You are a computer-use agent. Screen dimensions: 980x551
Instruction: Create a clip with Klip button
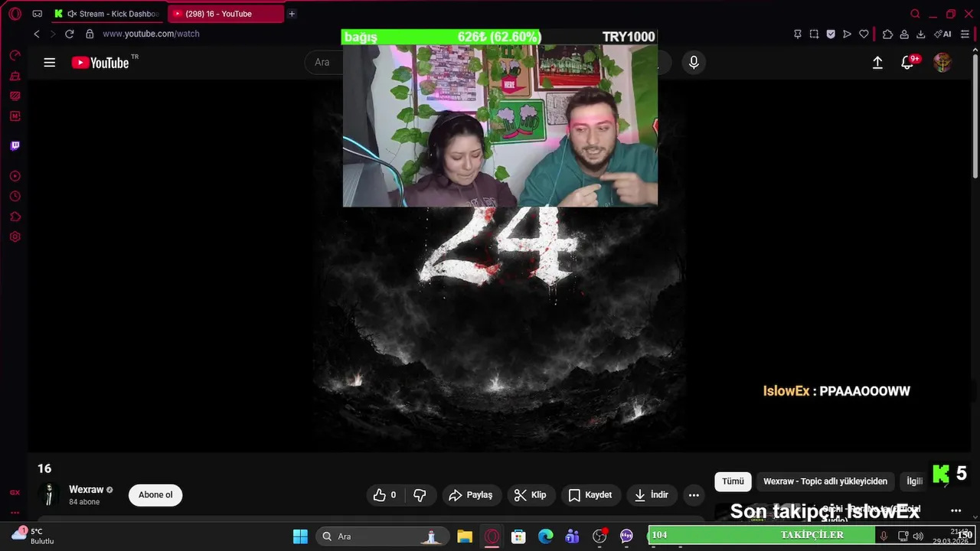pos(530,495)
